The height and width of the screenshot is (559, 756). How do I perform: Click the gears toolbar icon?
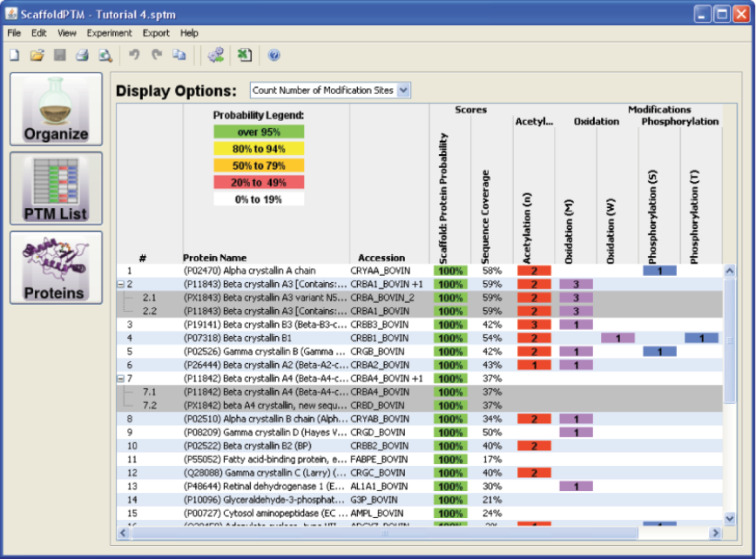(216, 55)
